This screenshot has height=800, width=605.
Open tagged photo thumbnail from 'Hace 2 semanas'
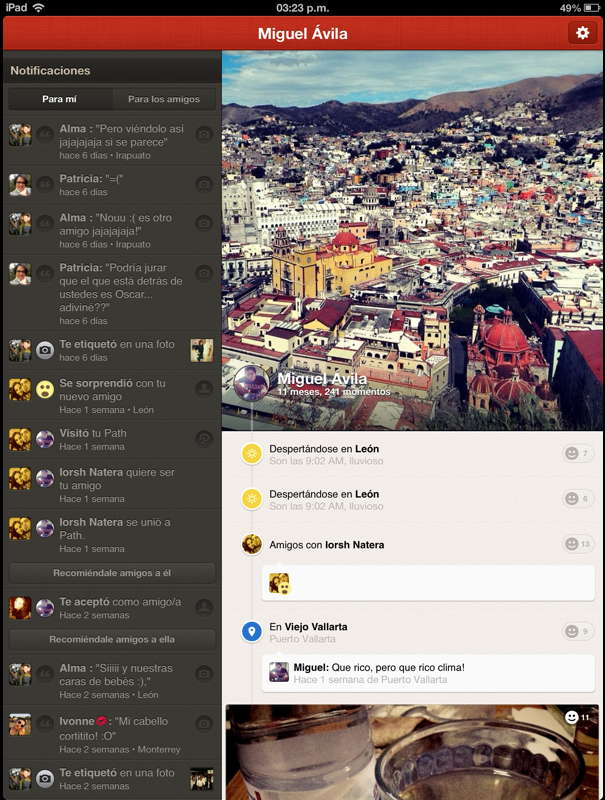pos(202,779)
